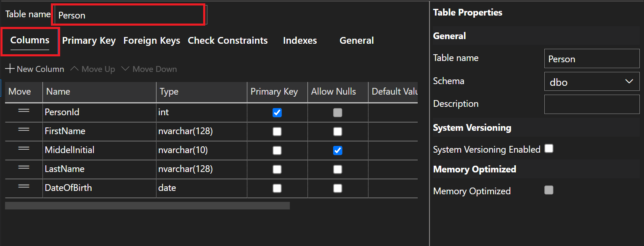Click the move handle for FirstName row
Screen dimensions: 644x246
pos(23,131)
